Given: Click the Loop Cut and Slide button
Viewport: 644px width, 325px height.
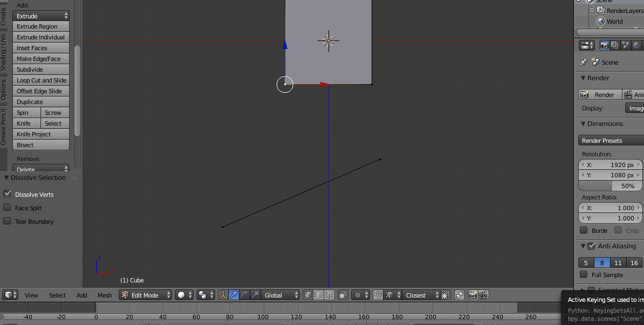Looking at the screenshot, I should click(41, 80).
